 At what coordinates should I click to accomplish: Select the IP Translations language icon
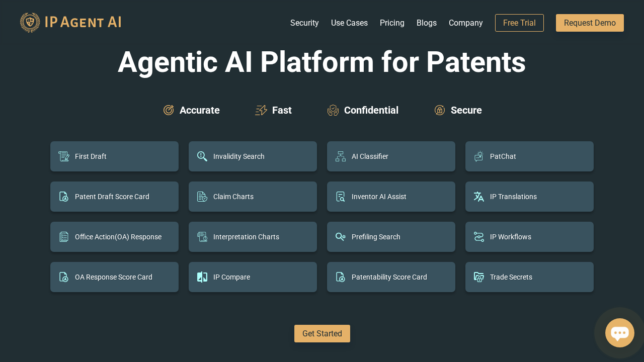pos(478,197)
